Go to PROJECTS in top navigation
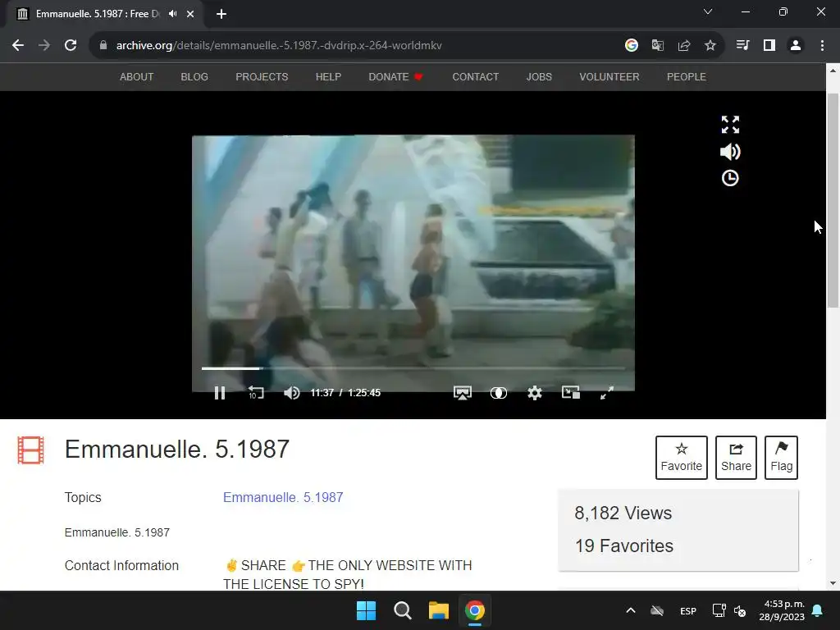840x630 pixels. pyautogui.click(x=262, y=77)
